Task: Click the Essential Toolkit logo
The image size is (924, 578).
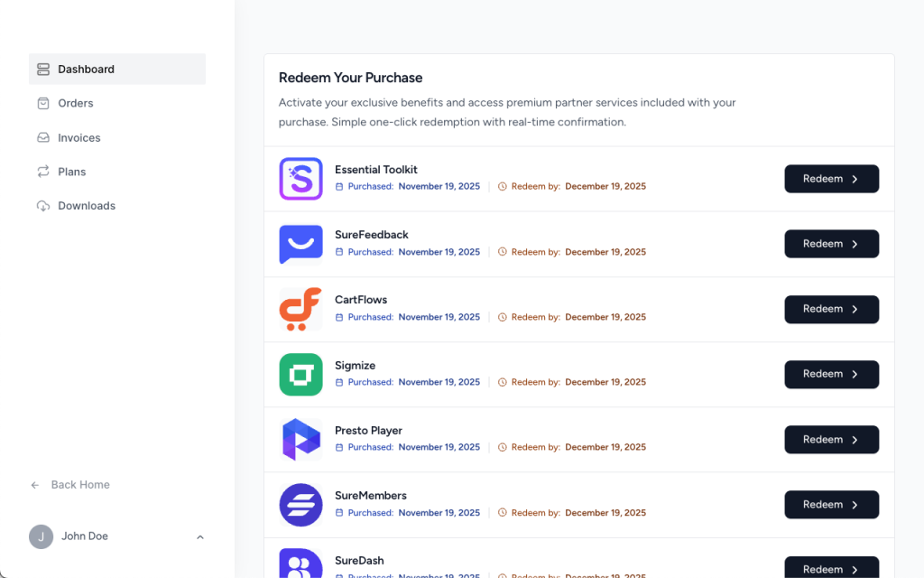Action: click(x=300, y=179)
